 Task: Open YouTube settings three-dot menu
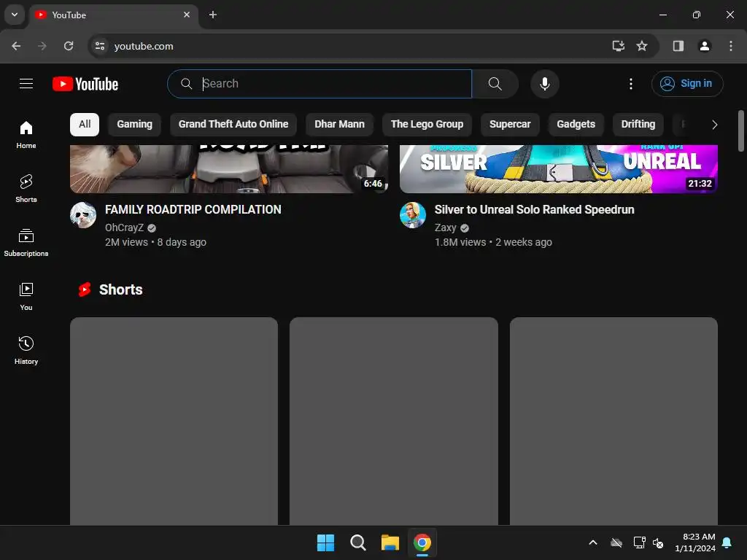tap(631, 84)
